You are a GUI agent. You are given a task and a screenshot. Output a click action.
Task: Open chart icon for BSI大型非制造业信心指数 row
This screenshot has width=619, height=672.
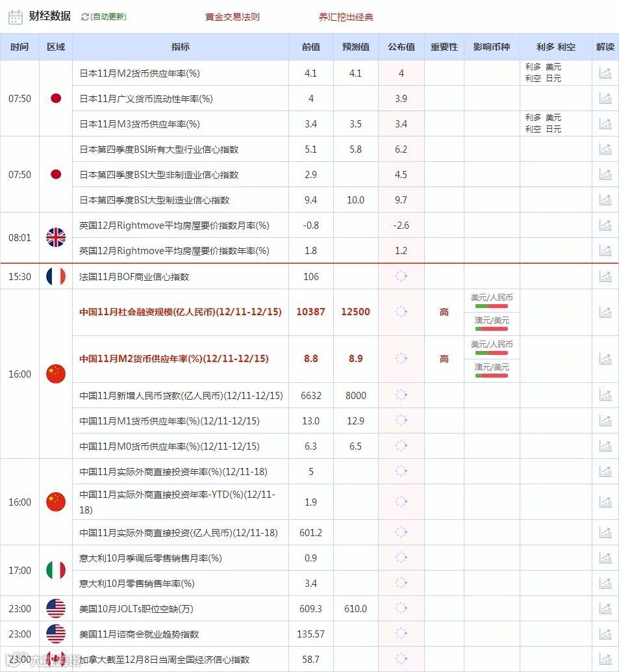[605, 174]
